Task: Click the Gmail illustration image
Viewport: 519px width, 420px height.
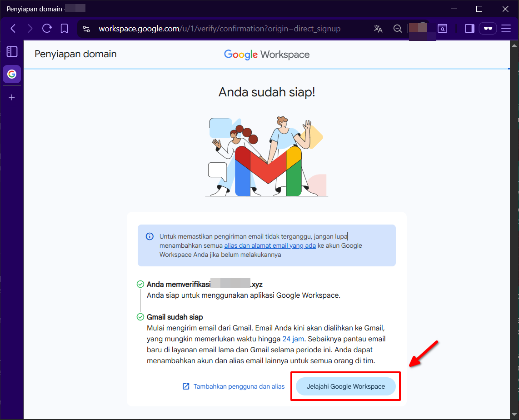Action: pos(267,156)
